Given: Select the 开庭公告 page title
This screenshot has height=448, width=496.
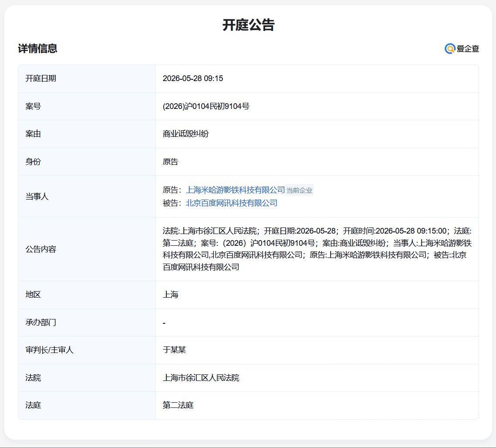Looking at the screenshot, I should coord(248,25).
